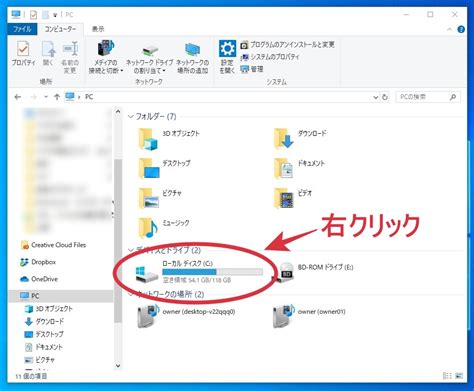
Task: Click the プロパティ ribbon icon
Action: (x=23, y=49)
